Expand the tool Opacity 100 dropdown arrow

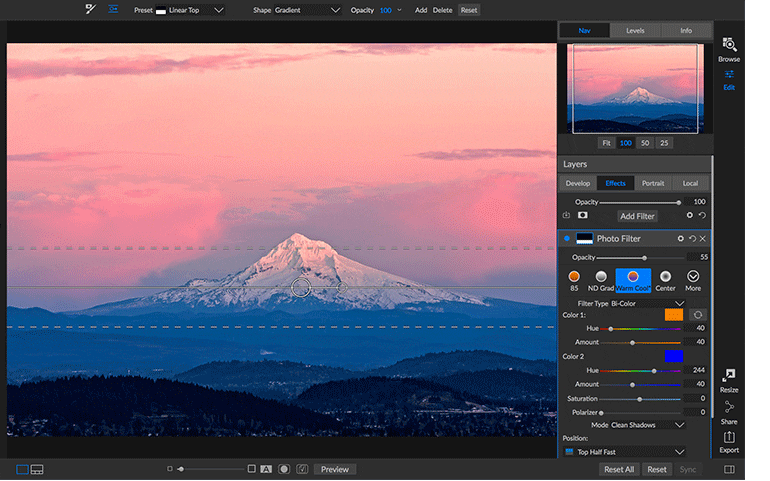399,10
